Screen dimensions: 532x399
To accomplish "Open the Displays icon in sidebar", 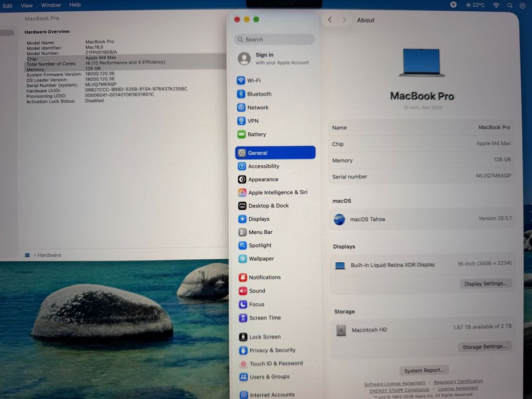I will (242, 219).
